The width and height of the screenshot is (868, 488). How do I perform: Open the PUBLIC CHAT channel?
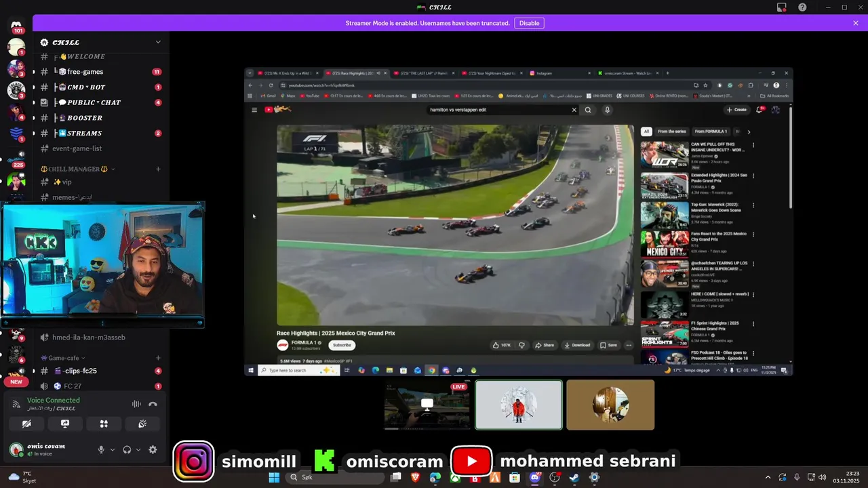[x=100, y=102]
